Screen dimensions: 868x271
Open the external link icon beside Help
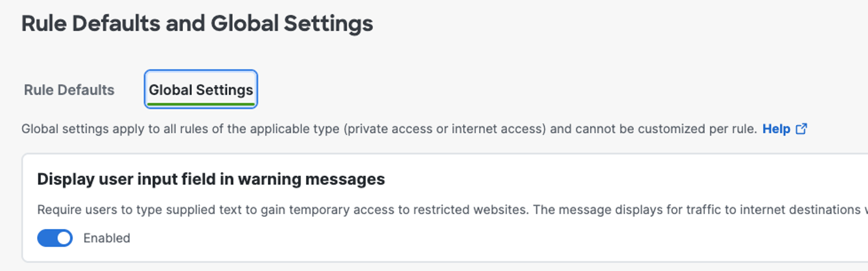coord(801,129)
